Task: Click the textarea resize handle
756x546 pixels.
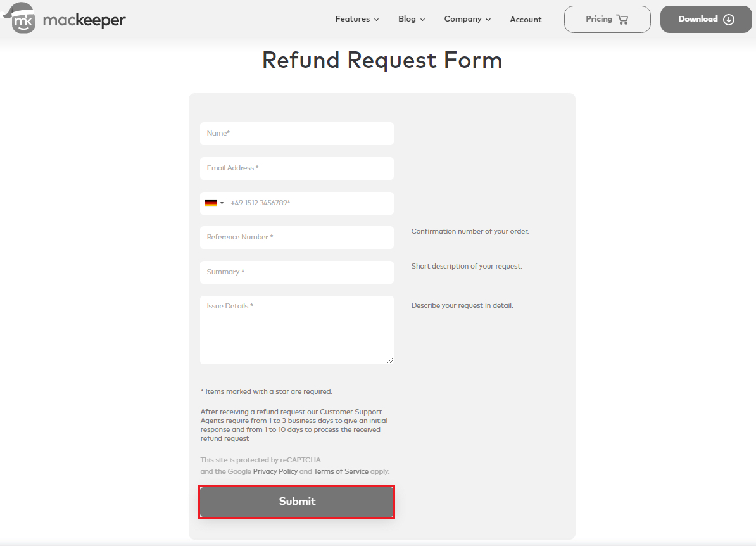Action: [x=389, y=360]
